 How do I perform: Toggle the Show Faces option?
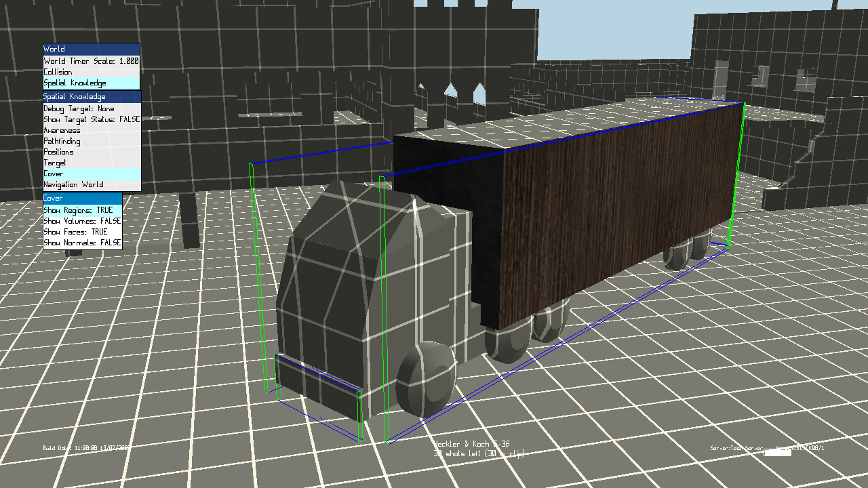point(83,232)
